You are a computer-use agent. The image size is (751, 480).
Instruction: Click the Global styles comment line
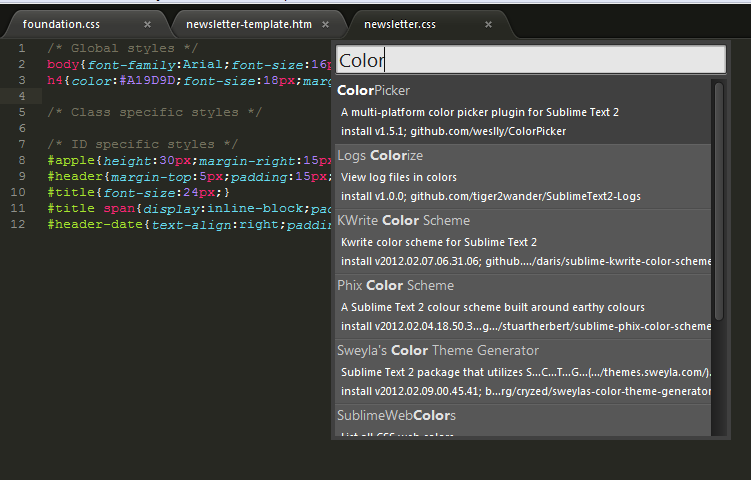(x=122, y=48)
